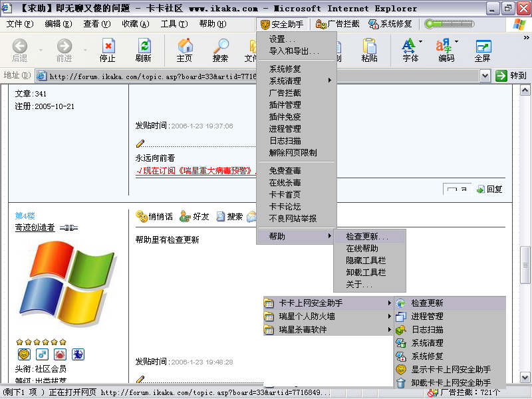Open the 帮助(H) menu in menu bar
Image resolution: width=532 pixels, height=399 pixels.
click(x=213, y=24)
